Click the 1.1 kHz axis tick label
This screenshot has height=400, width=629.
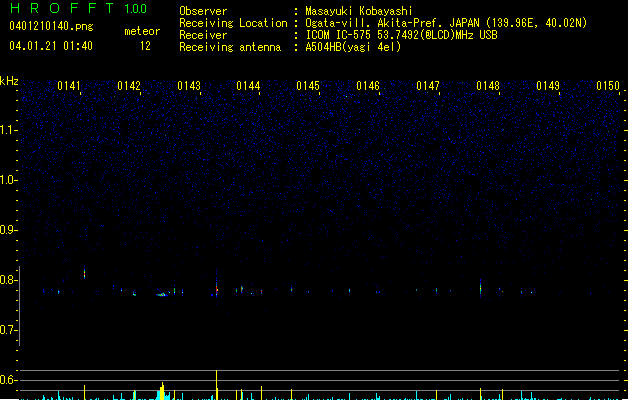[x=8, y=130]
